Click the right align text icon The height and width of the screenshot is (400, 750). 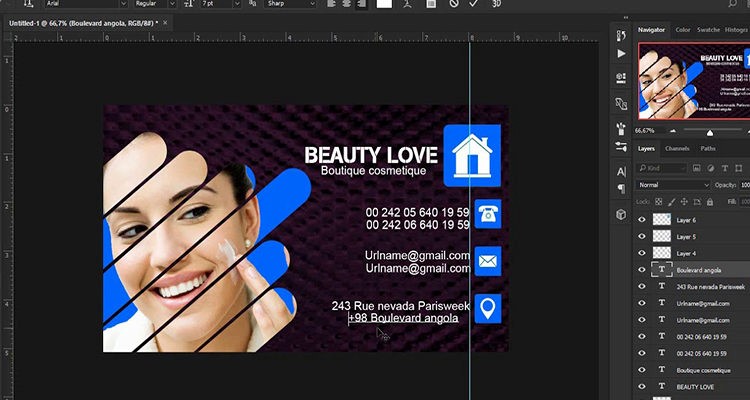[360, 3]
